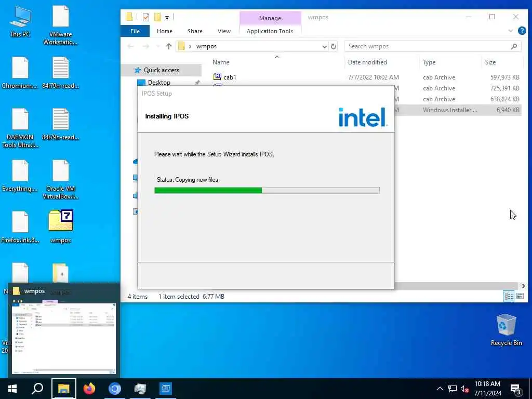This screenshot has width=532, height=399.
Task: Click the Manage contextual tab
Action: click(x=270, y=18)
